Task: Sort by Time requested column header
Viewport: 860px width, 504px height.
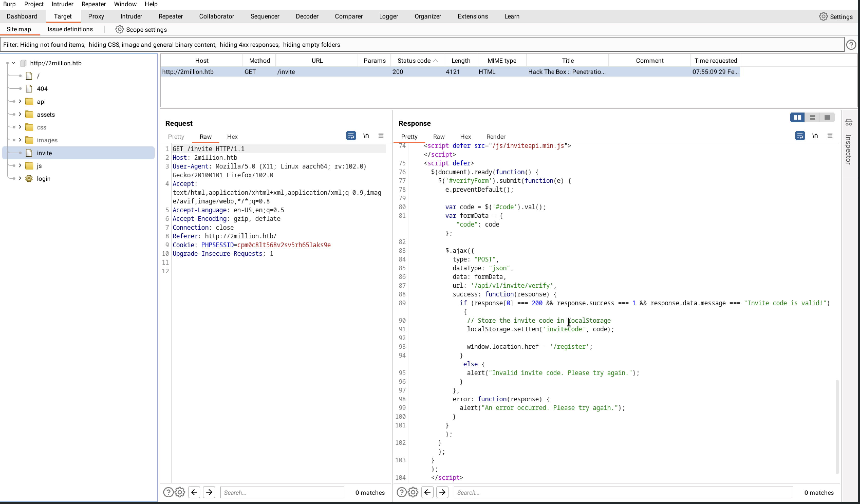Action: click(715, 60)
